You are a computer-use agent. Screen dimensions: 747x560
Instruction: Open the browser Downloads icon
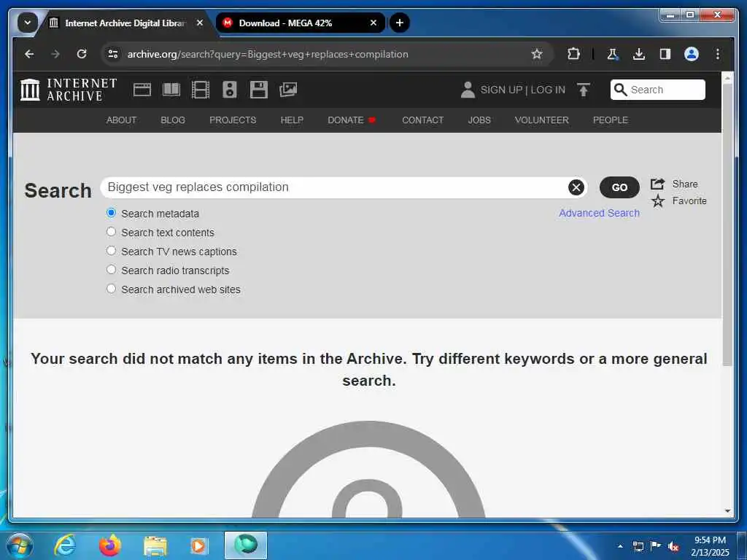point(639,54)
